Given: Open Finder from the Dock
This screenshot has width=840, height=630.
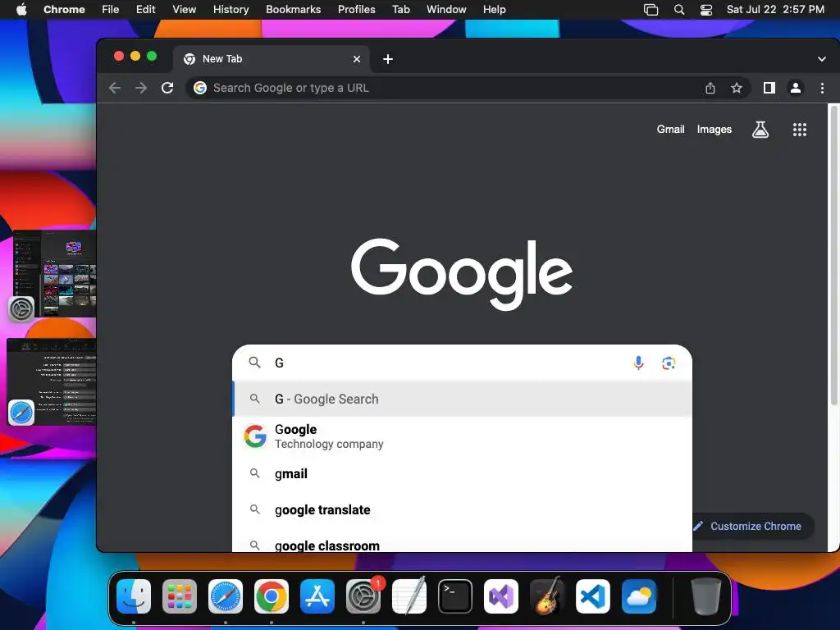Looking at the screenshot, I should [x=134, y=596].
